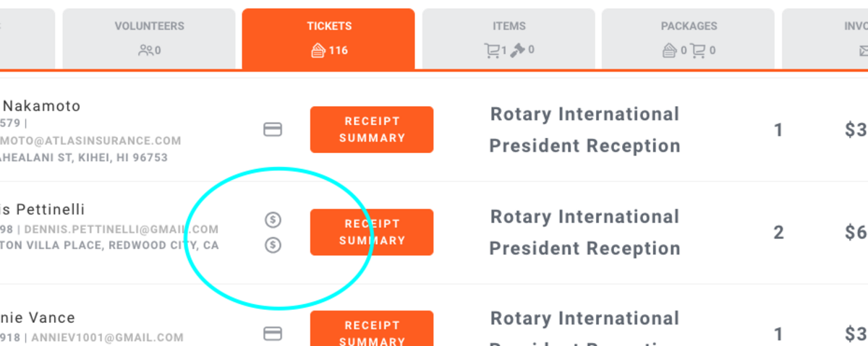Screen dimensions: 868x346
Task: Switch to the Volunteers tab
Action: 149,26
